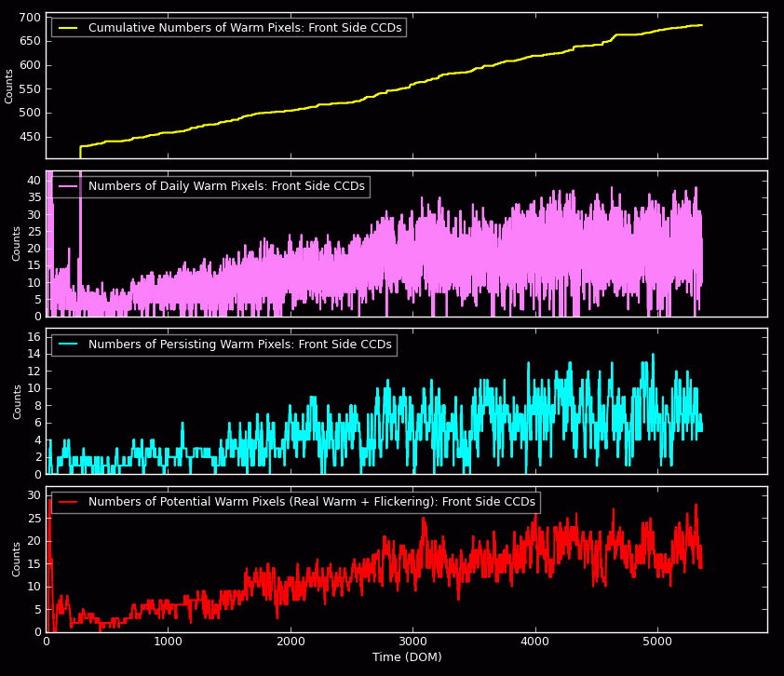The image size is (784, 676).
Task: Click the 5000 tick label on the x-axis
Action: (656, 642)
